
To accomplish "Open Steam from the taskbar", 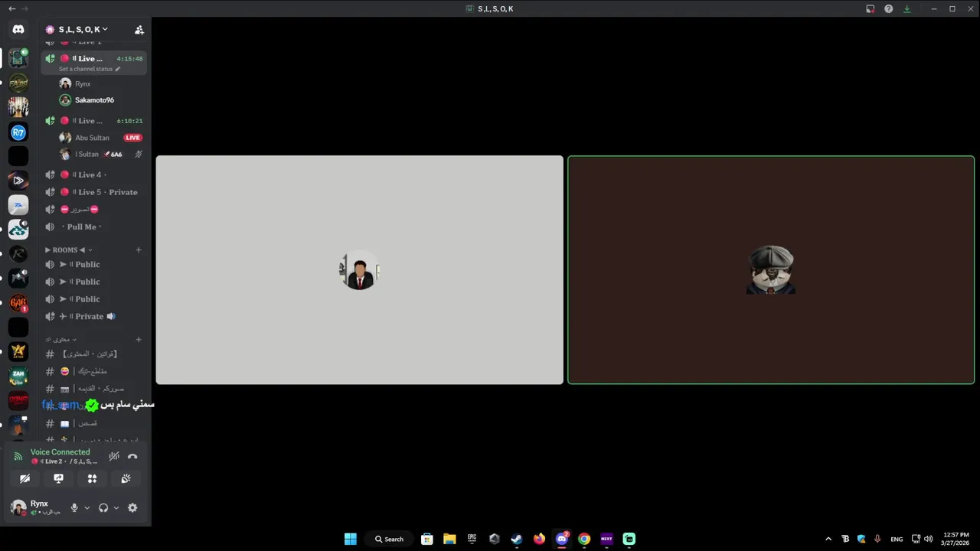I will pyautogui.click(x=517, y=539).
